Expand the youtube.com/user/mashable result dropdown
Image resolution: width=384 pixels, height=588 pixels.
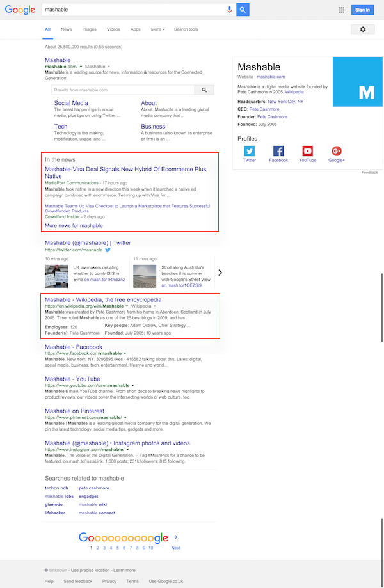tap(132, 386)
